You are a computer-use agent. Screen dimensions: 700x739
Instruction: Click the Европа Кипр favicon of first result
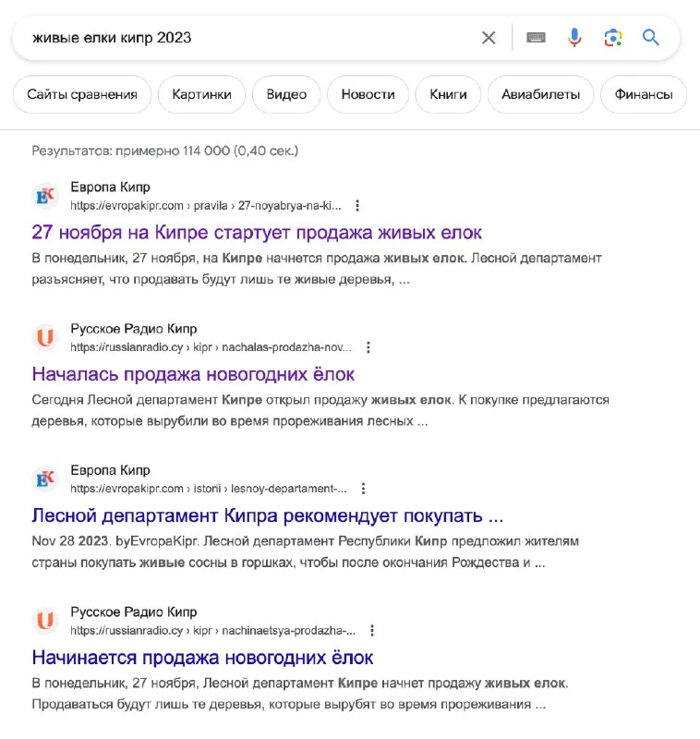[x=45, y=196]
